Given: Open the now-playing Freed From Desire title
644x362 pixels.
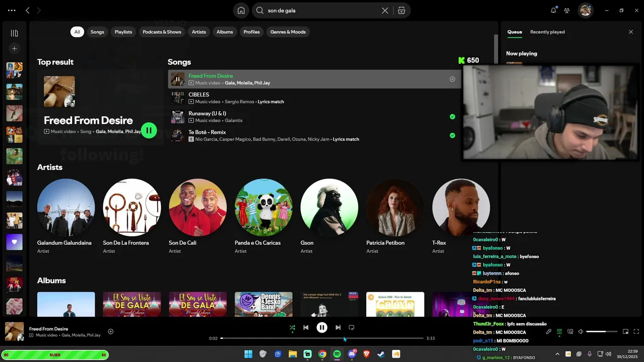Looking at the screenshot, I should [48, 329].
